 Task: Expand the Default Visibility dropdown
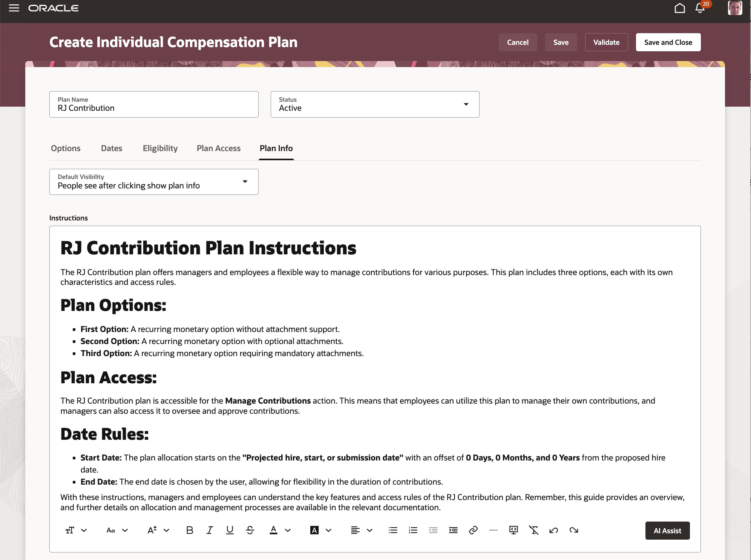(245, 182)
